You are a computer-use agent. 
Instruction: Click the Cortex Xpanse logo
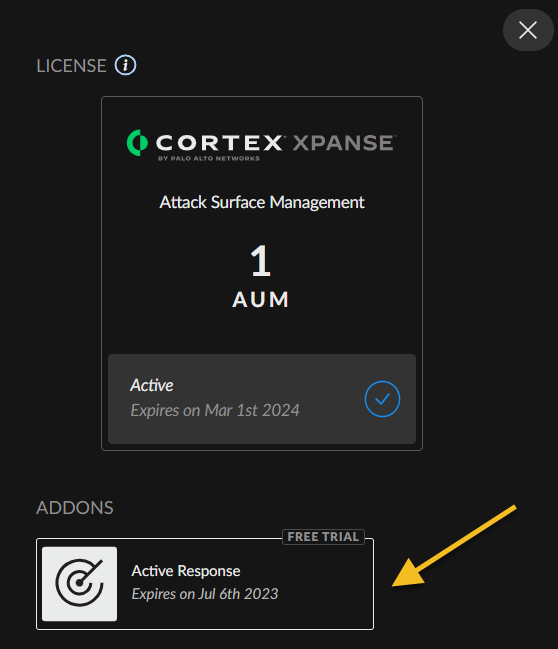[262, 145]
